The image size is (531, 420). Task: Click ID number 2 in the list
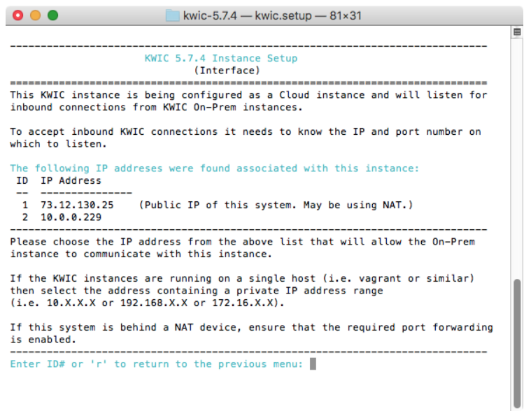25,217
